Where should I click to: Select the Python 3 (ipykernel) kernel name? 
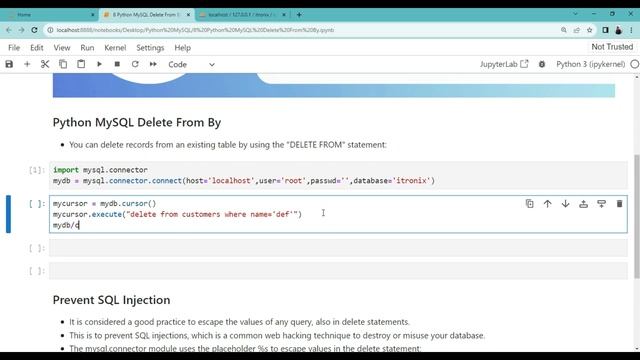(591, 64)
